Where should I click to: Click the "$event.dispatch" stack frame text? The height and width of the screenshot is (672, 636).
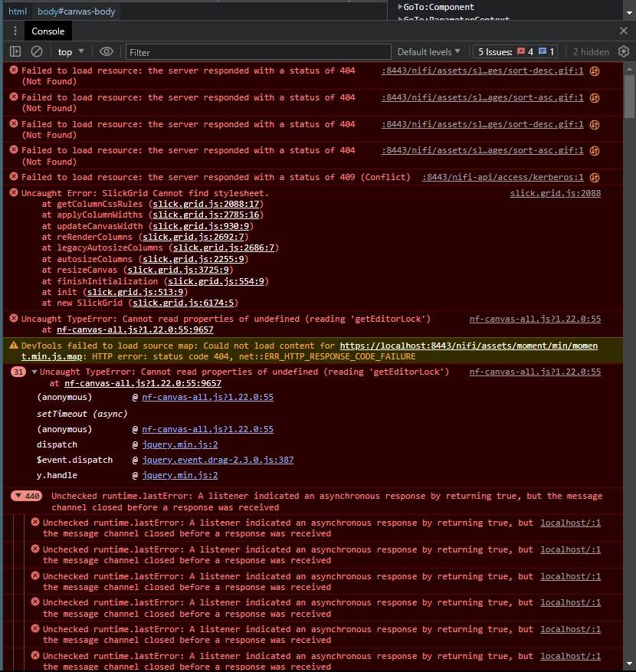coord(74,460)
